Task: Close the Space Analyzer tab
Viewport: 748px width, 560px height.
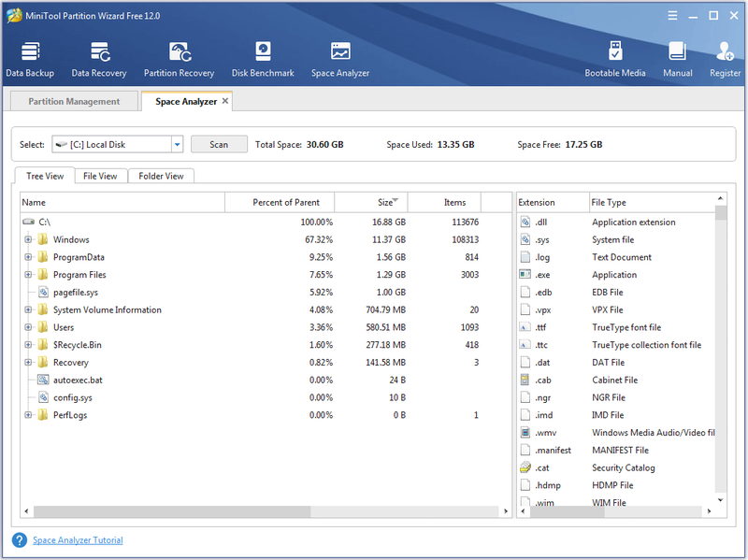Action: pos(225,101)
